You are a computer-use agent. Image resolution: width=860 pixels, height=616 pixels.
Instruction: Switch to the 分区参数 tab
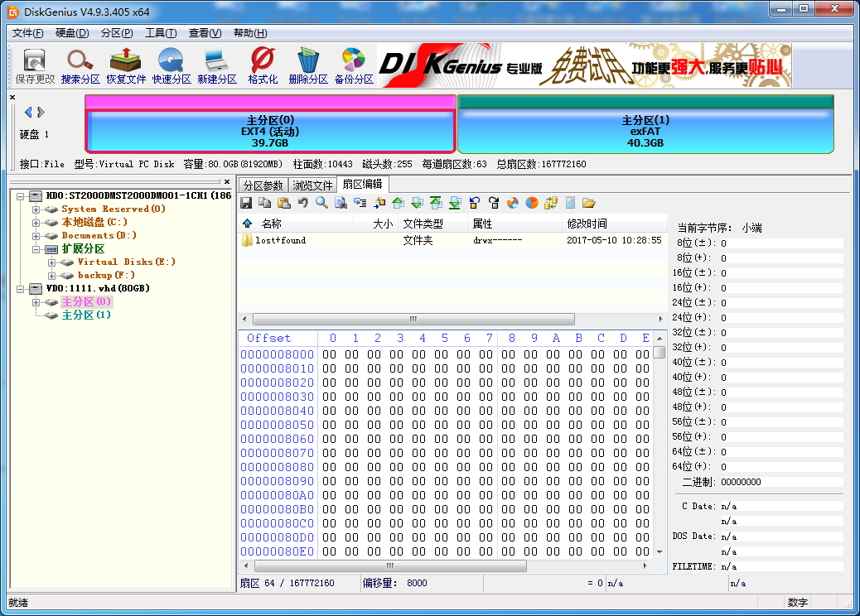point(263,185)
